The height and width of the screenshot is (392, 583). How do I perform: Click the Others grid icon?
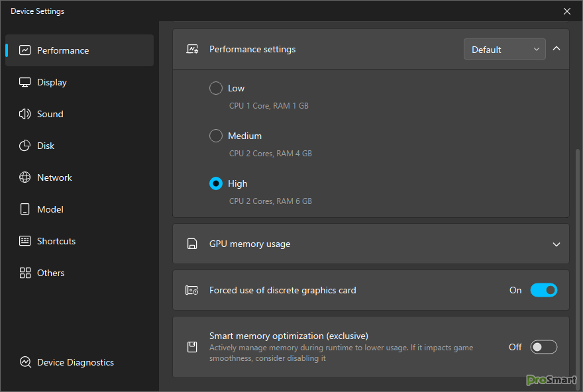tap(25, 273)
